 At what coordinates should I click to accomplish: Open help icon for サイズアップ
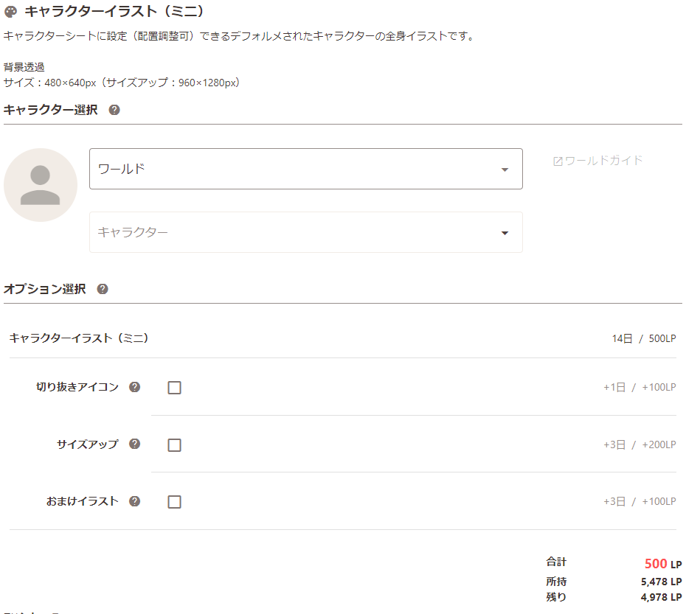[x=135, y=444]
